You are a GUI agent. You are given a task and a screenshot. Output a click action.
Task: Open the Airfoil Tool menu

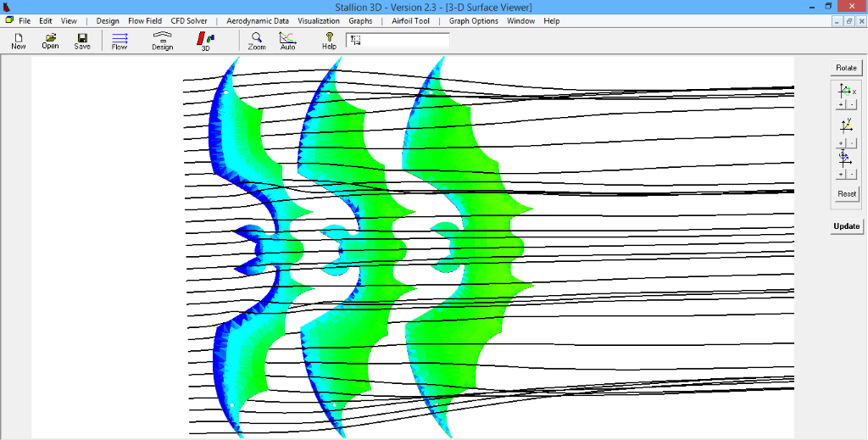pyautogui.click(x=410, y=21)
